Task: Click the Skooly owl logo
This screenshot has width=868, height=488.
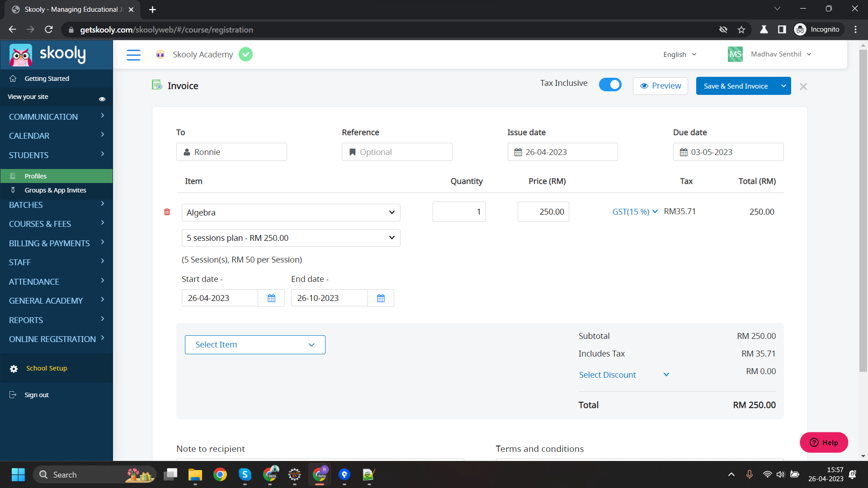Action: 21,55
